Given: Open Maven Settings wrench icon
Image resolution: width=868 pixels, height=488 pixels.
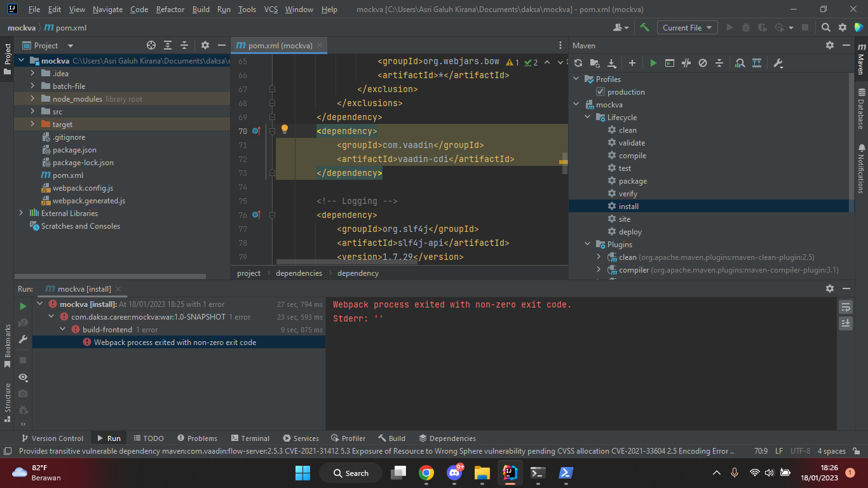Looking at the screenshot, I should pyautogui.click(x=778, y=63).
